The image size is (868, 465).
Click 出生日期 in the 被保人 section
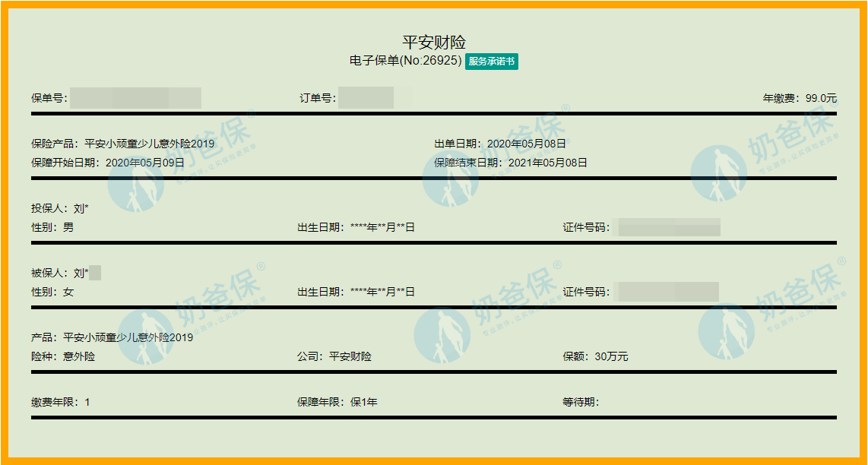coord(356,293)
